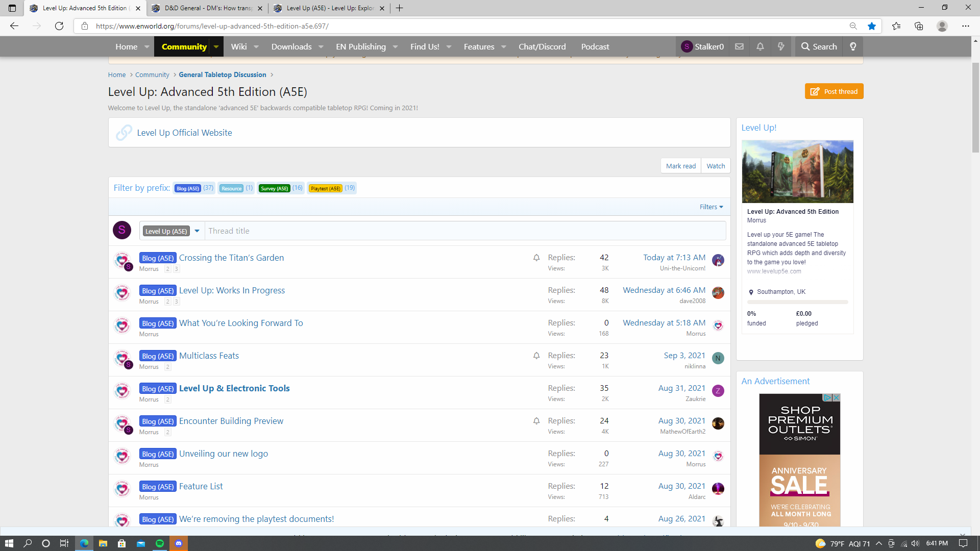Click the browser favorites star icon
Screen dimensions: 980x551
point(872,26)
